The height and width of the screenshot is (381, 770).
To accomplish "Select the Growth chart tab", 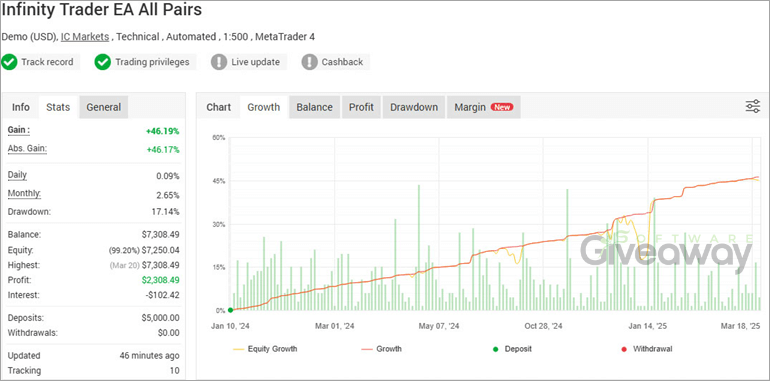I will (264, 107).
